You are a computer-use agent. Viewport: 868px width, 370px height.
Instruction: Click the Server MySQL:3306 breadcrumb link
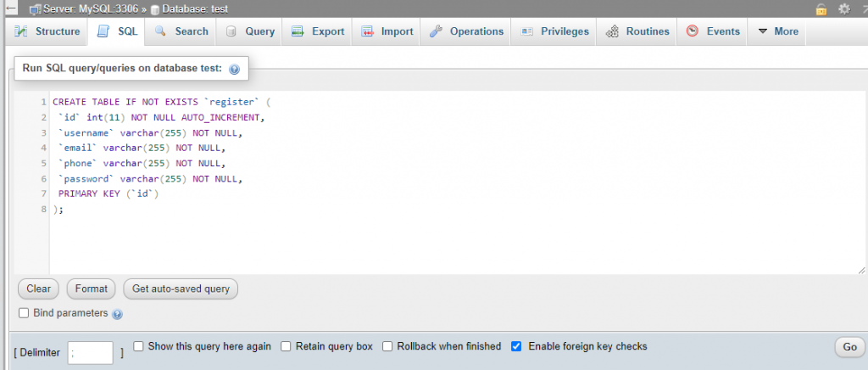point(84,8)
